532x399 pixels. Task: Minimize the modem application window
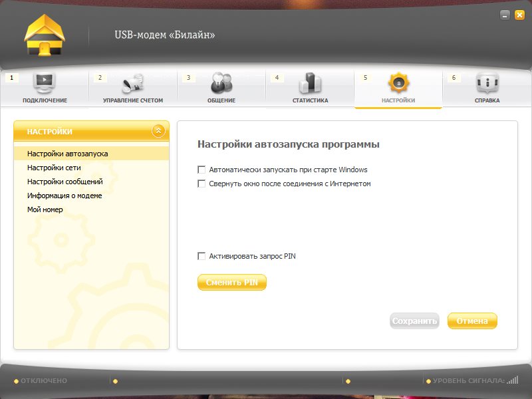[505, 15]
